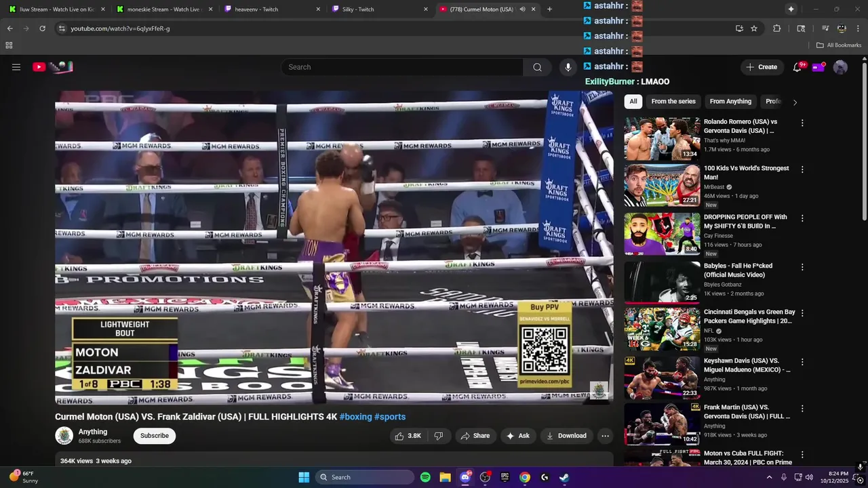Open Logitech G Hub from taskbar

545,477
